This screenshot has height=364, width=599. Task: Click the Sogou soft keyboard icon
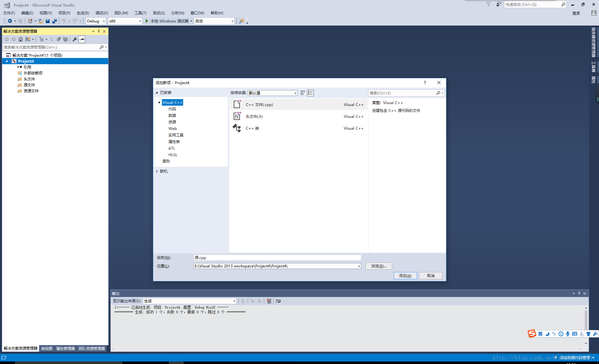click(x=575, y=334)
